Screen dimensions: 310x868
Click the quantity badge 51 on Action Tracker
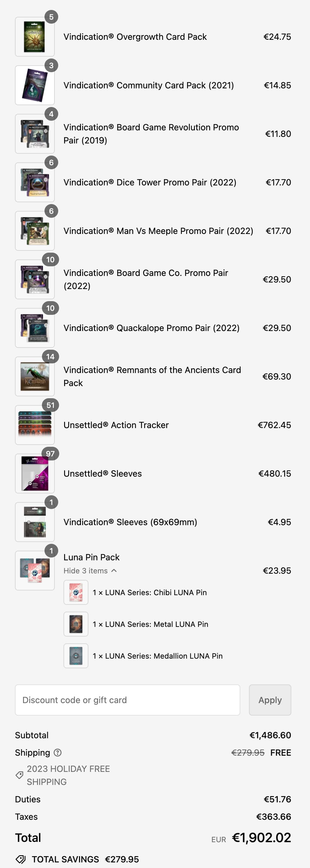[x=50, y=405]
